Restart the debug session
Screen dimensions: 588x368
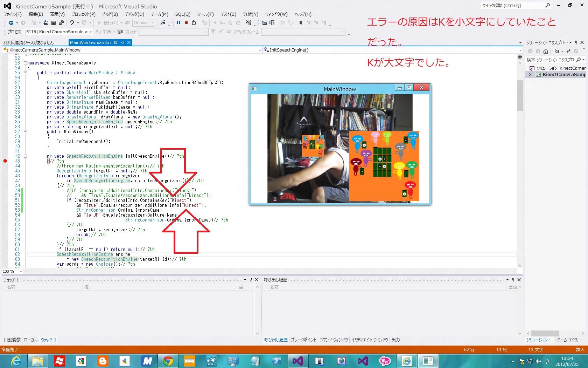pos(194,23)
